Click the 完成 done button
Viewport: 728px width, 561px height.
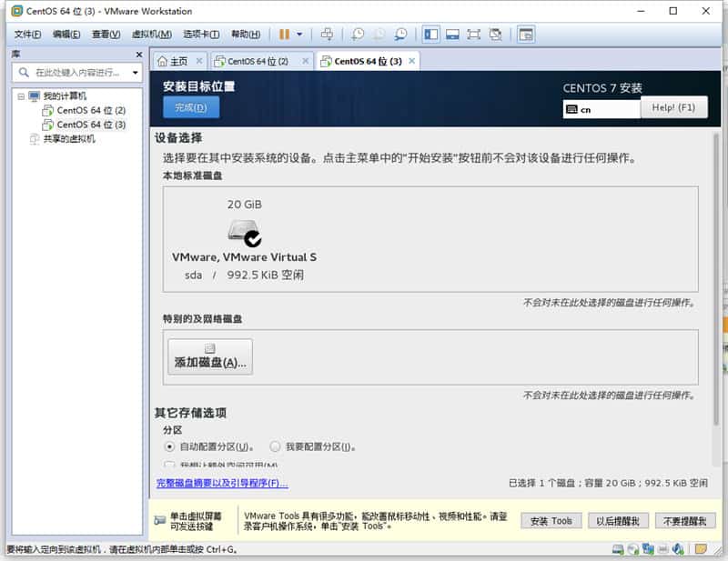[x=191, y=108]
